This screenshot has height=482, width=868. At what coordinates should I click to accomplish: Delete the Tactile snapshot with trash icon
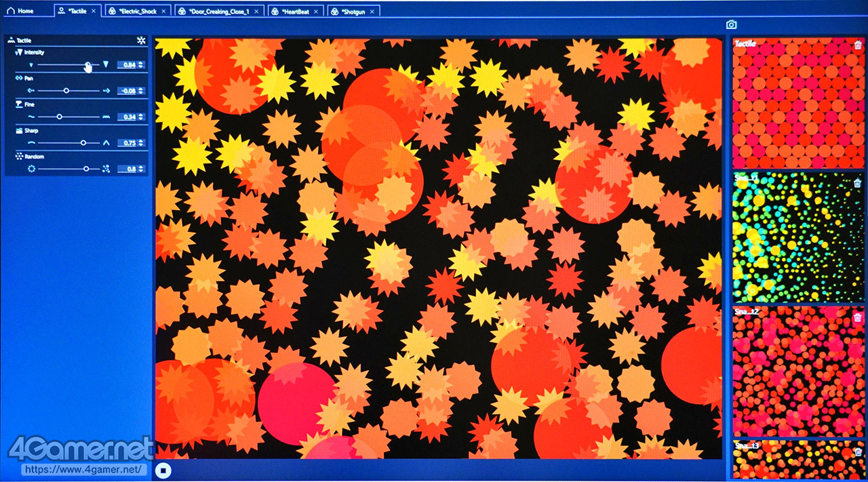point(858,45)
